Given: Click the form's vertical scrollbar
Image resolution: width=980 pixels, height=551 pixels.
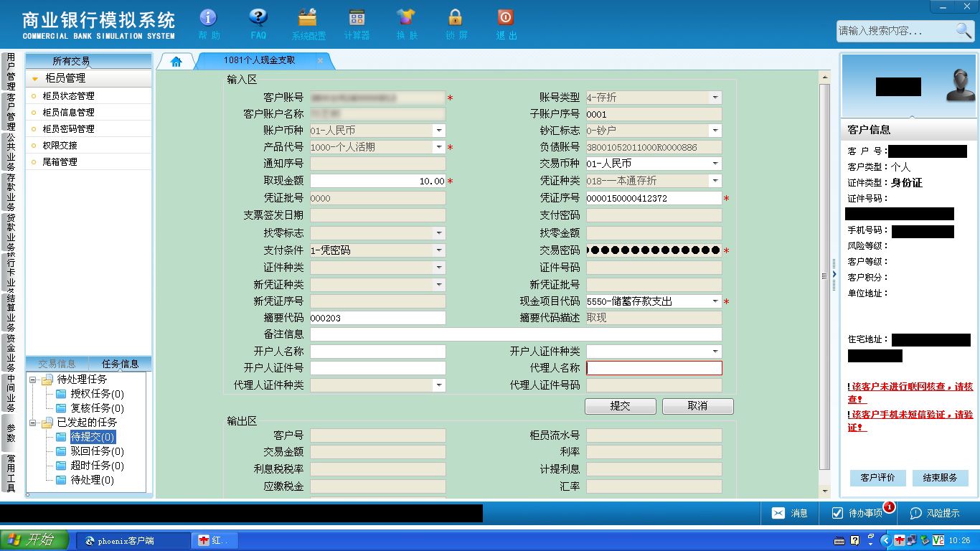Looking at the screenshot, I should [825, 276].
